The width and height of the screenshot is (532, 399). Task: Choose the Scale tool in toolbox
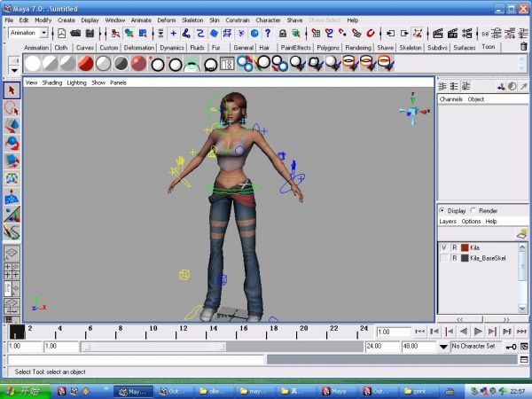tap(12, 160)
